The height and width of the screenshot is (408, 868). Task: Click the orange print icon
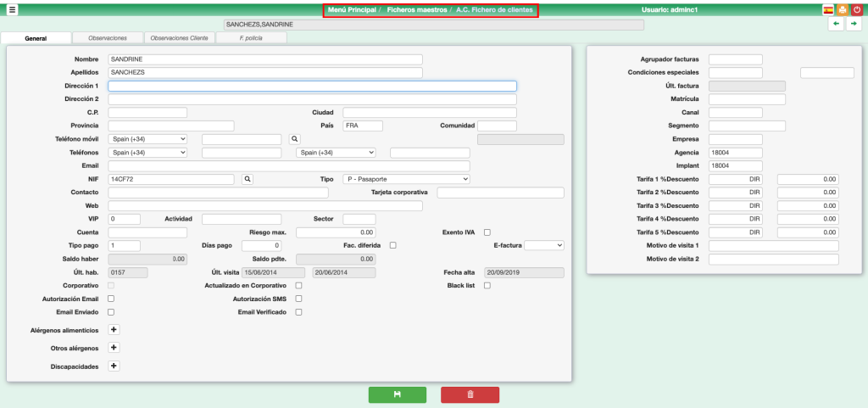click(843, 10)
